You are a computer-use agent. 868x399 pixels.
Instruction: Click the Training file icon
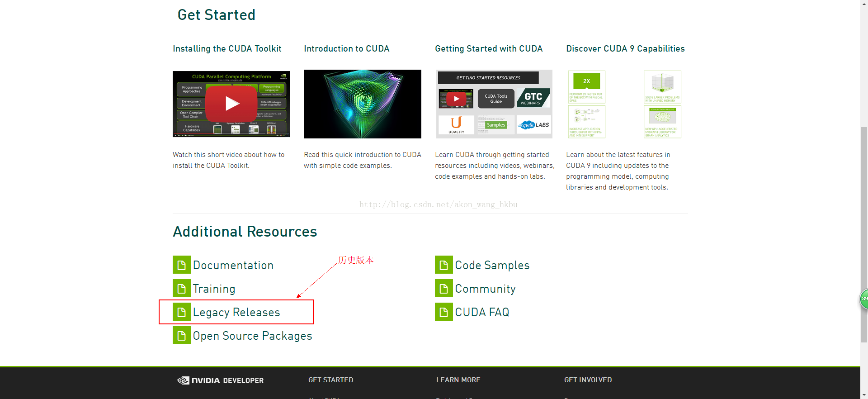coord(181,288)
